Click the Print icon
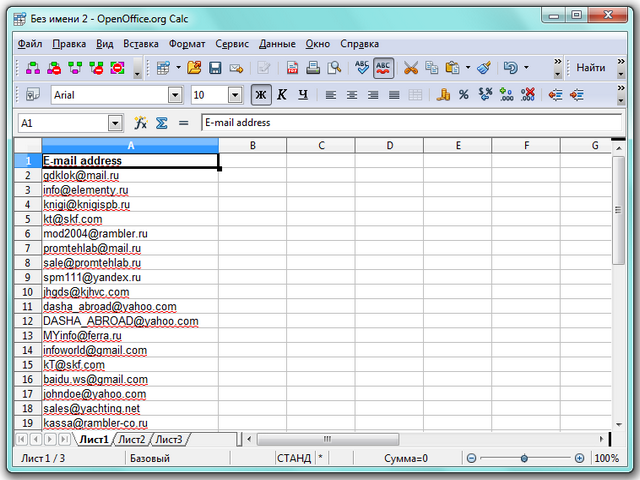640x480 pixels. (313, 68)
